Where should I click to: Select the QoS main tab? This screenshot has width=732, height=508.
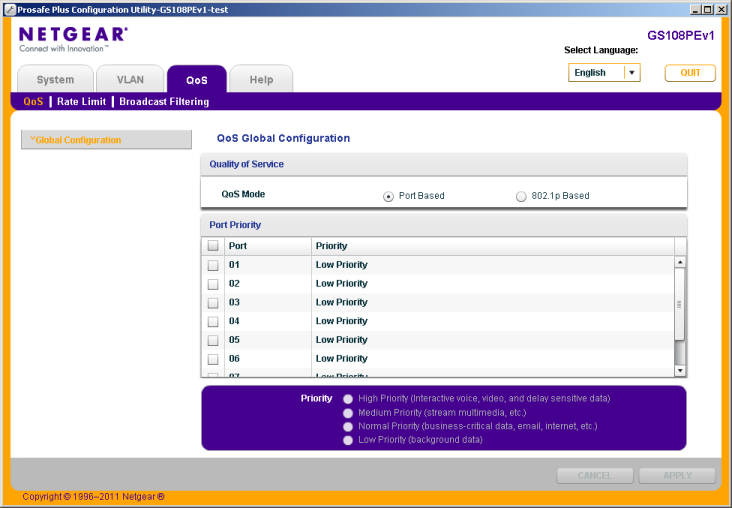click(x=197, y=80)
